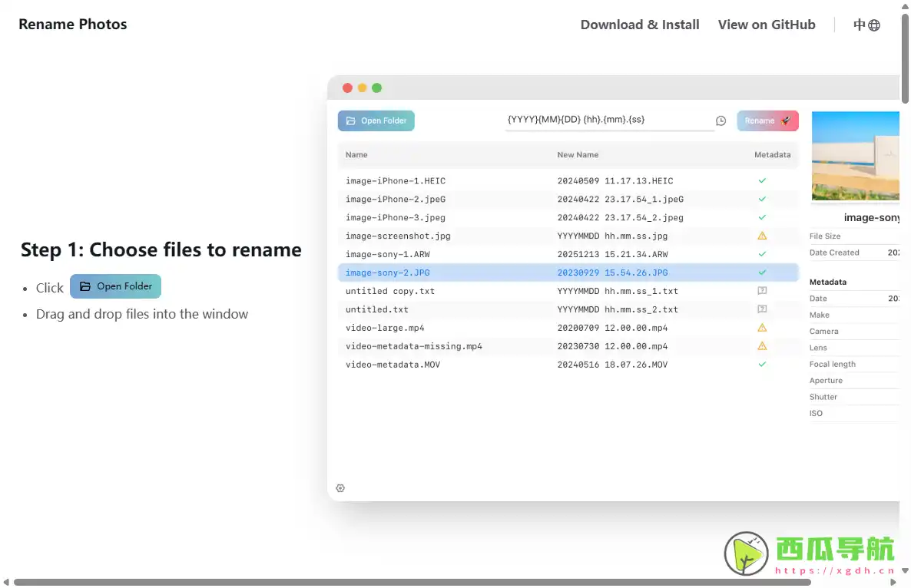Screen dimensions: 911x588
Task: Click the Name column header
Action: coord(356,155)
